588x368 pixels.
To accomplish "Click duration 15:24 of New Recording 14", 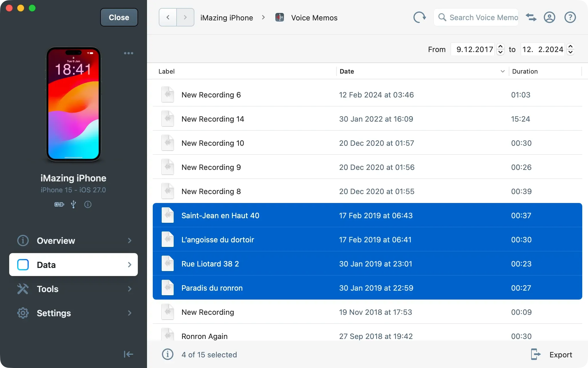I will (521, 119).
